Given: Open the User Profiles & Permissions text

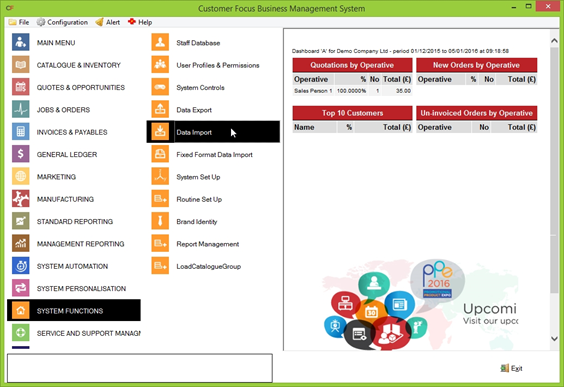Looking at the screenshot, I should click(x=218, y=65).
